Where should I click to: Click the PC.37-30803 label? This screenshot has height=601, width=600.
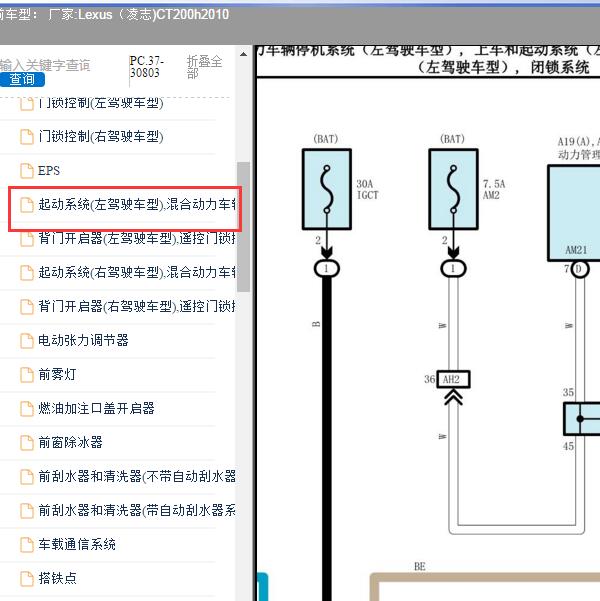click(x=146, y=67)
